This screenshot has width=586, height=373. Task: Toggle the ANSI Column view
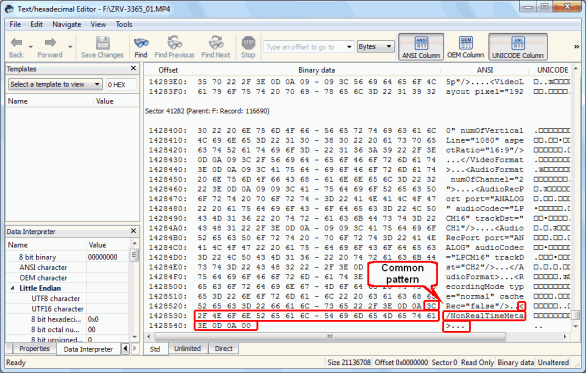coord(421,47)
